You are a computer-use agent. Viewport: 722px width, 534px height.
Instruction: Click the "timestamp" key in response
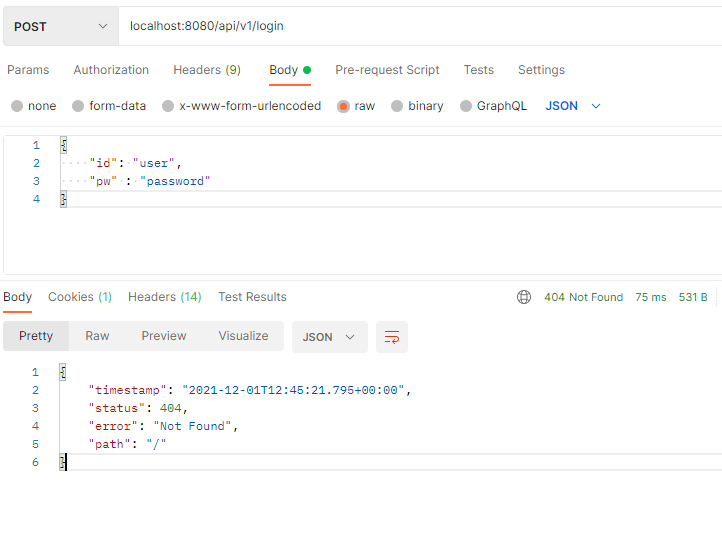tap(128, 390)
